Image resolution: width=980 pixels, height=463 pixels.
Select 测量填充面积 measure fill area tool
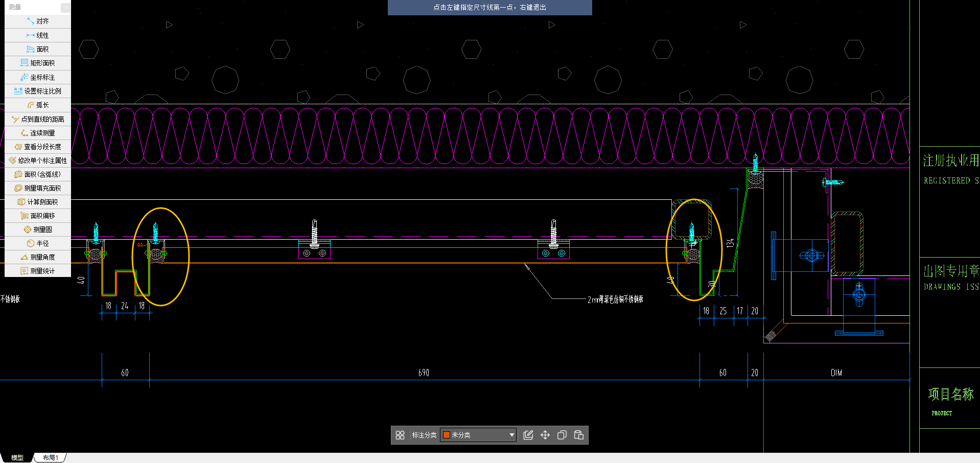[x=38, y=188]
